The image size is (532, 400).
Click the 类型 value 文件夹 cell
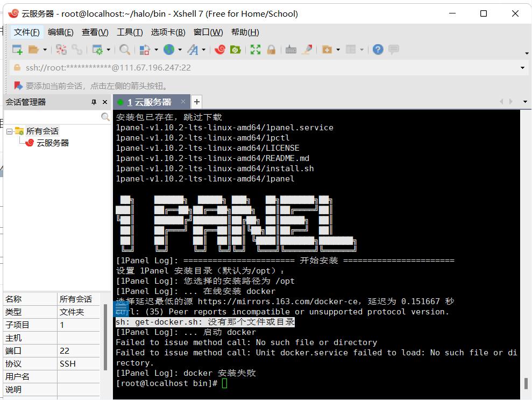click(x=79, y=312)
